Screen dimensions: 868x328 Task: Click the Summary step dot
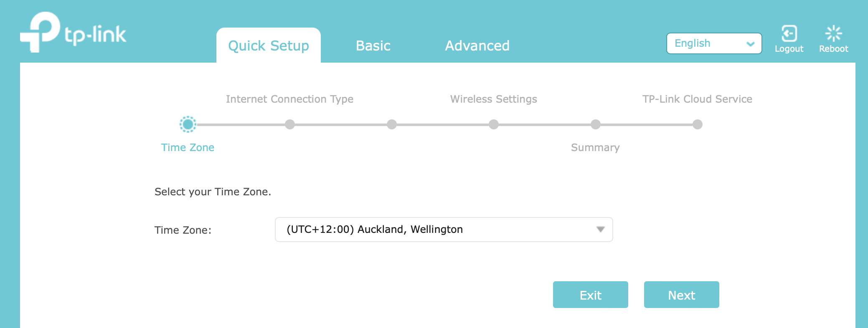pos(596,124)
